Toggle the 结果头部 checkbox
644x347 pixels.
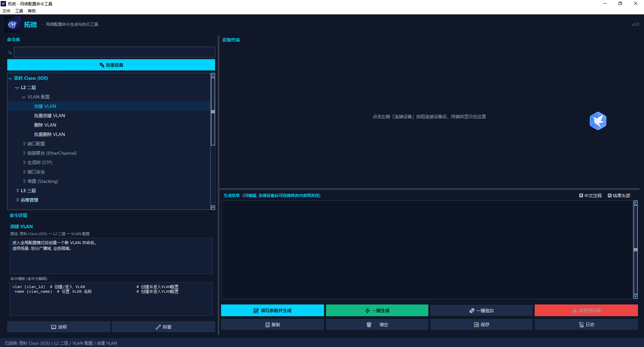tap(609, 196)
